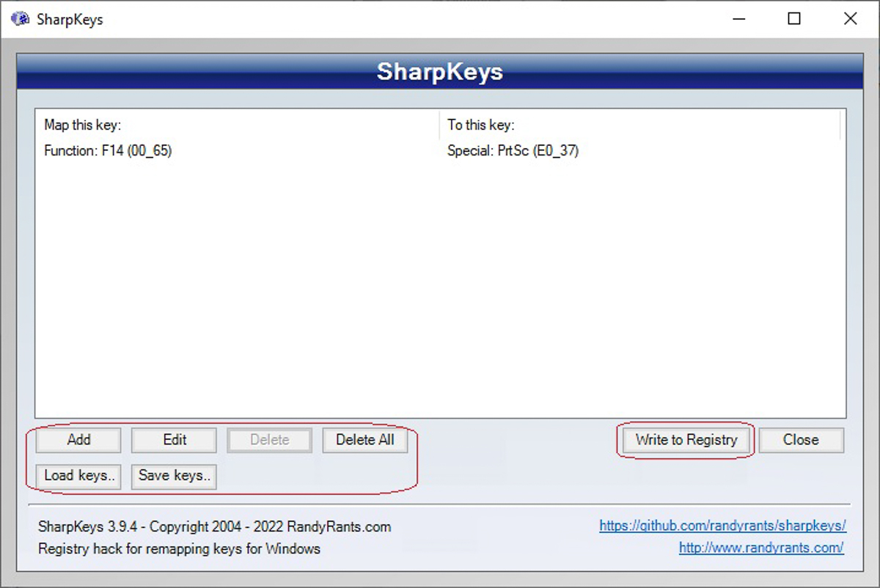Image resolution: width=880 pixels, height=588 pixels.
Task: Close the window using title bar X
Action: point(851,19)
